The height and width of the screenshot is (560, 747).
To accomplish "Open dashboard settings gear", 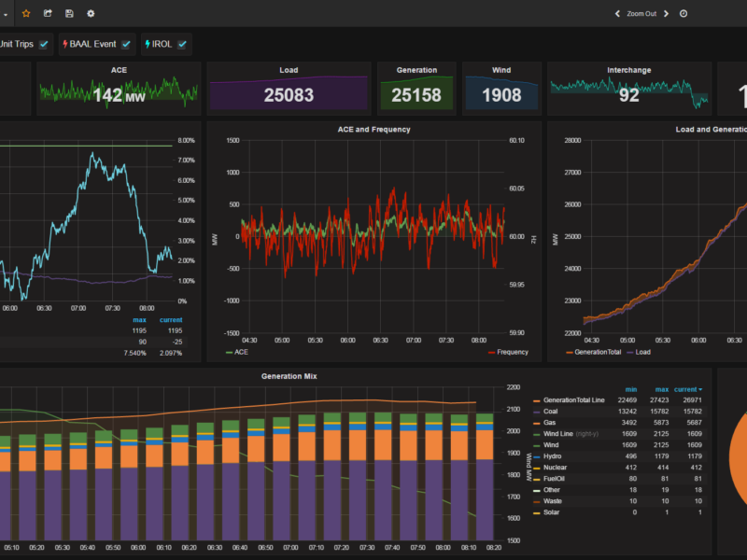I will pos(91,13).
